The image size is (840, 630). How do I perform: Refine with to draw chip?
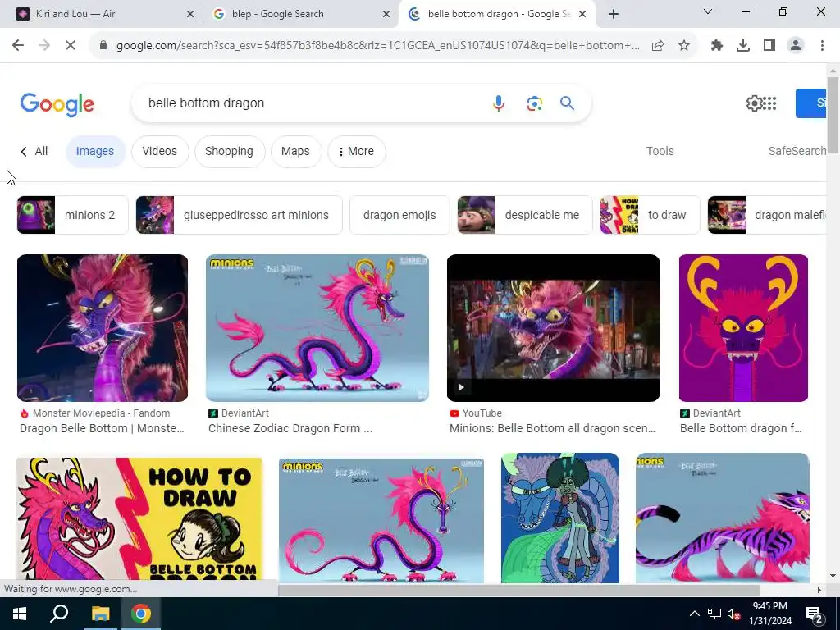tap(650, 215)
